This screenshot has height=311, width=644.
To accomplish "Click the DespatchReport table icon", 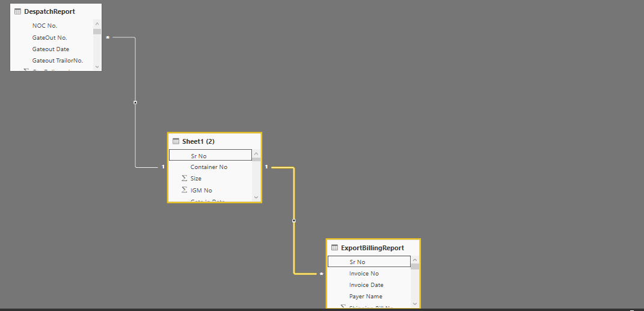I will click(17, 11).
